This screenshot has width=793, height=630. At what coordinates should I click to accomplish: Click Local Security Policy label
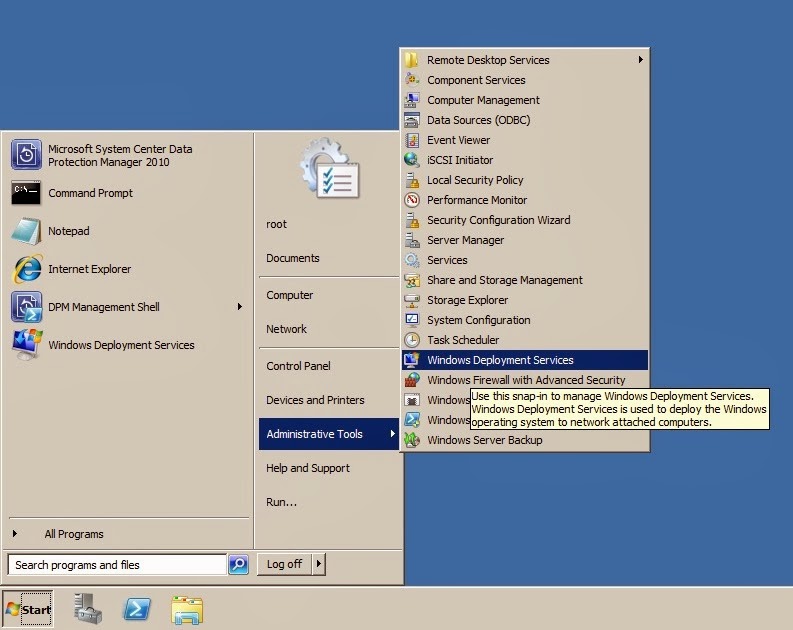475,180
